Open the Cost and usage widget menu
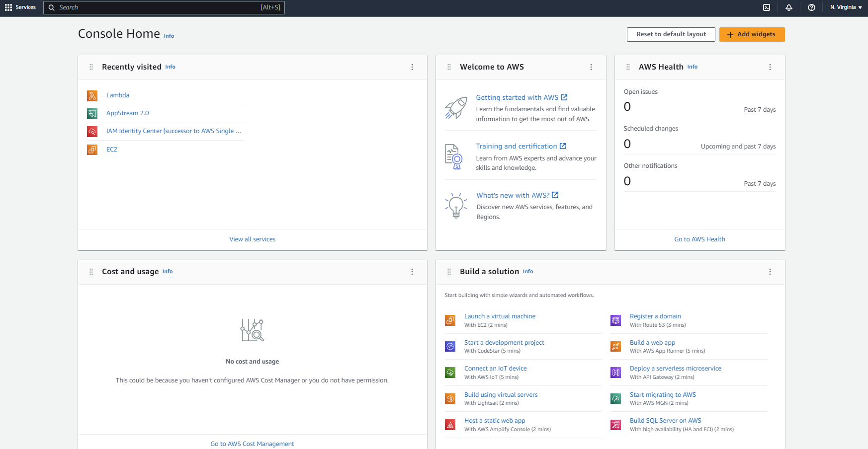Viewport: 868px width, 449px height. click(x=412, y=272)
